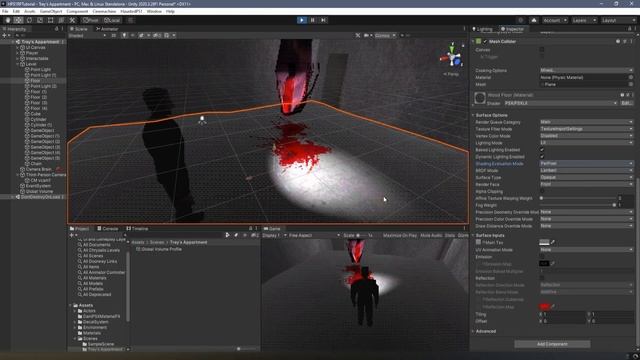Open Mesh Collider more options menu
This screenshot has height=360, width=640.
click(x=631, y=41)
